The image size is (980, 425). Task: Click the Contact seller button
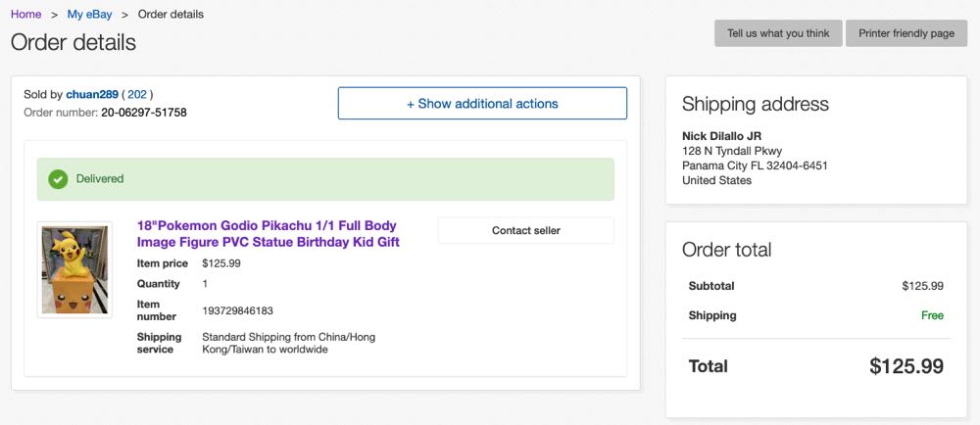pos(525,231)
